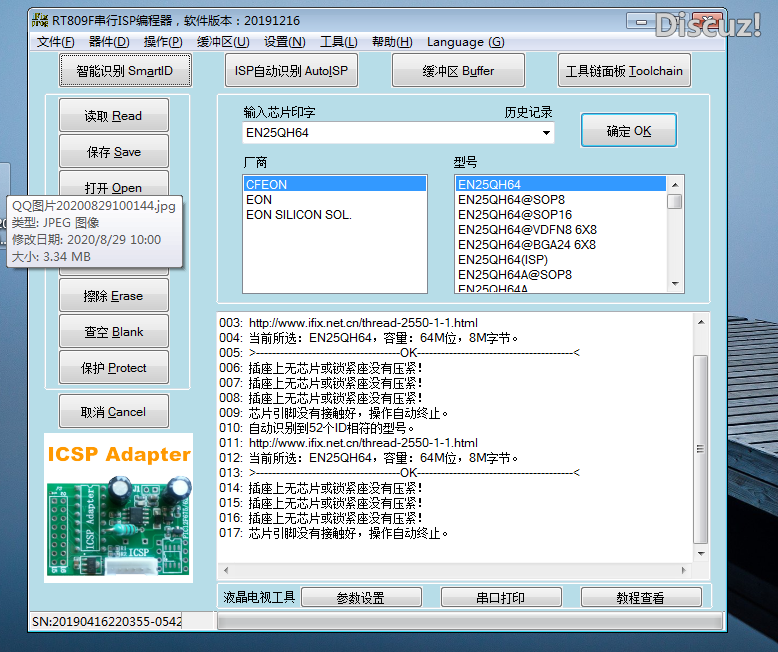The image size is (778, 652).
Task: Open the 缓冲区 Buffer button
Action: tap(458, 70)
